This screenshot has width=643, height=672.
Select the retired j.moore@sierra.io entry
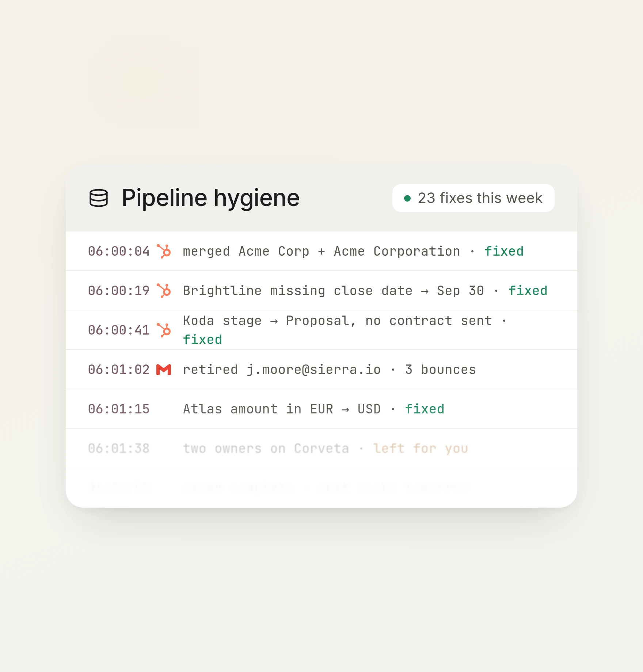[x=321, y=370]
